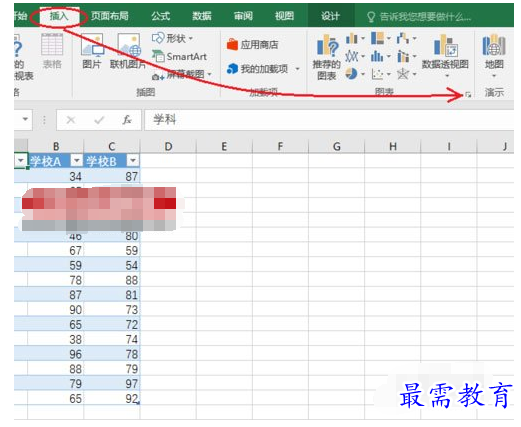Select the cell containing 54
This screenshot has width=521, height=427.
[112, 265]
